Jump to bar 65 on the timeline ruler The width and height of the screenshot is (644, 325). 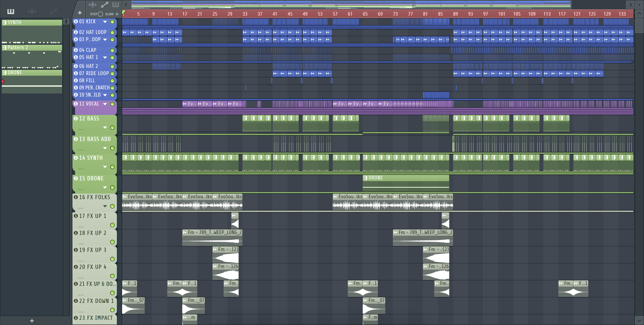click(x=365, y=14)
